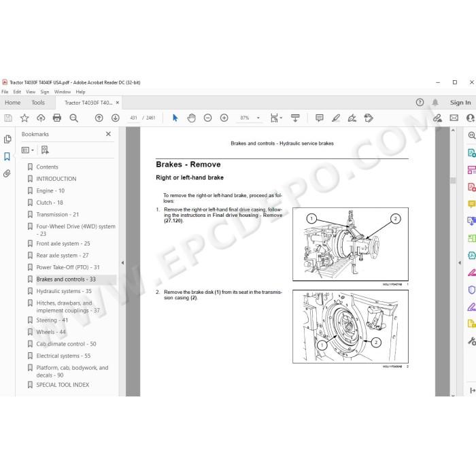Open the Attachments paperclip panel
This screenshot has height=476, width=476.
(x=7, y=173)
